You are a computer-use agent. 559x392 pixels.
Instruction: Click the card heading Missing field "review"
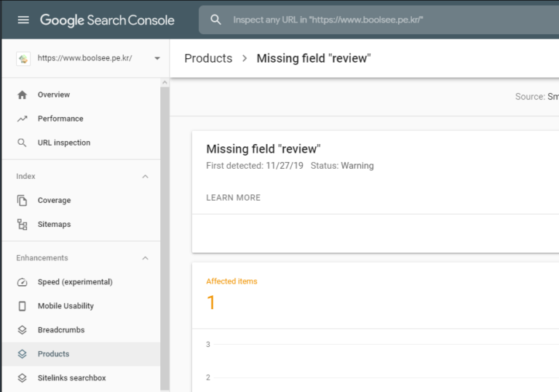pyautogui.click(x=263, y=149)
